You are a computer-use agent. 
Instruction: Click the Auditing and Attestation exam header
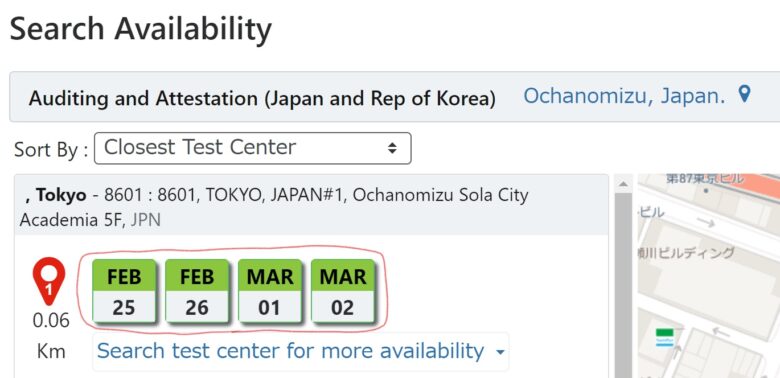point(262,98)
